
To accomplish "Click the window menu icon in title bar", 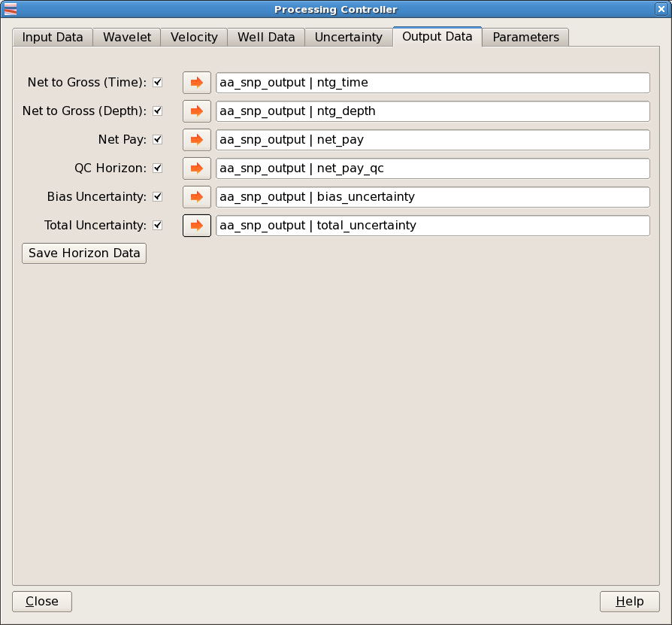I will tap(11, 9).
